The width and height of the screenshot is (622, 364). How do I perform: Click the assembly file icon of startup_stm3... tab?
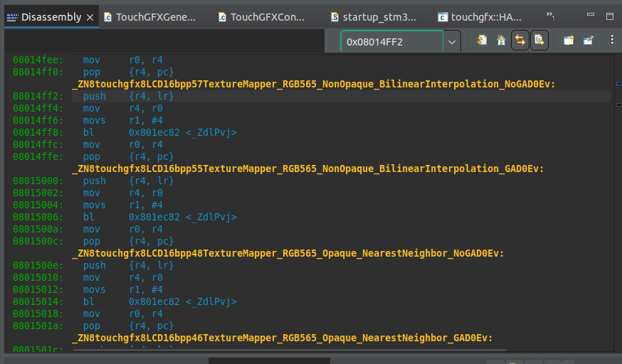[x=334, y=17]
